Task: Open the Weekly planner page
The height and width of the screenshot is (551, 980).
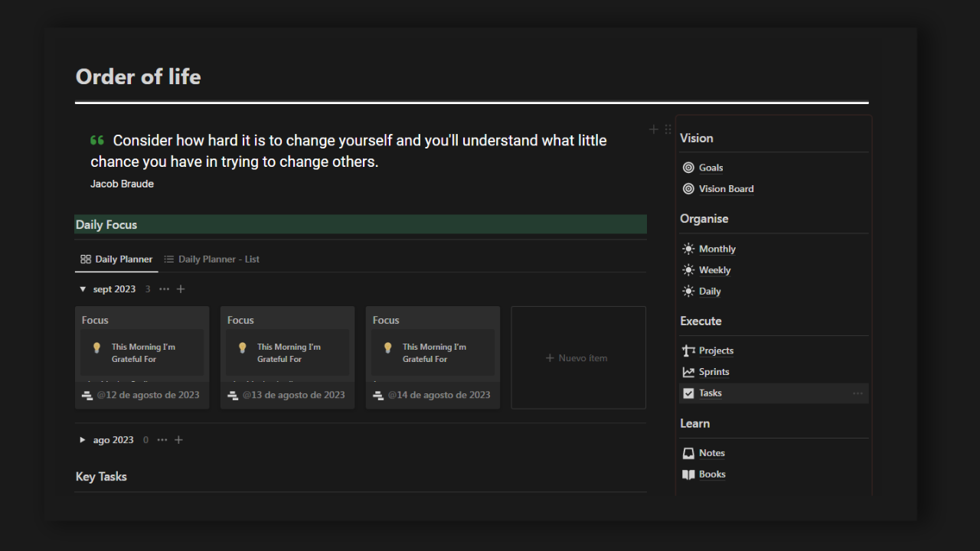Action: [x=714, y=270]
